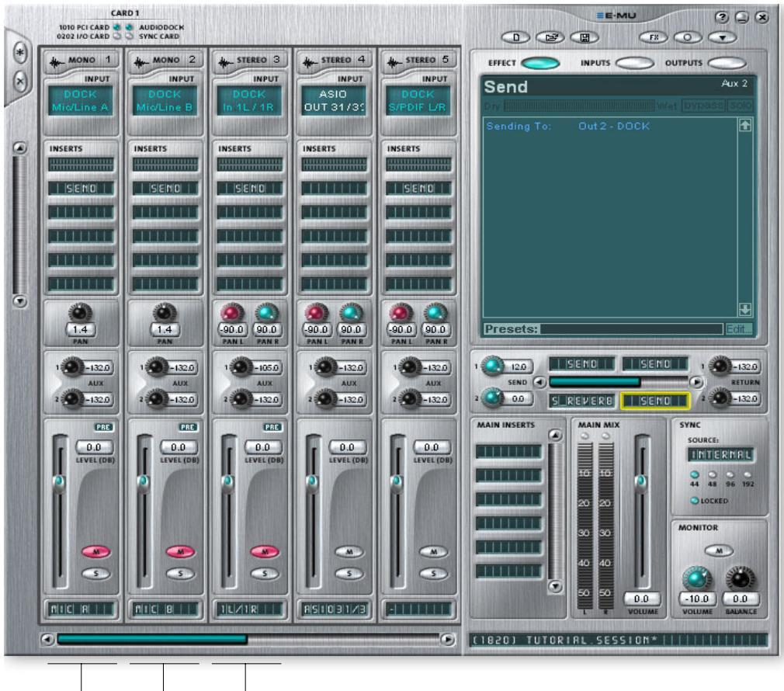Mute the Stereo 4 strip
The image size is (784, 691).
[349, 552]
